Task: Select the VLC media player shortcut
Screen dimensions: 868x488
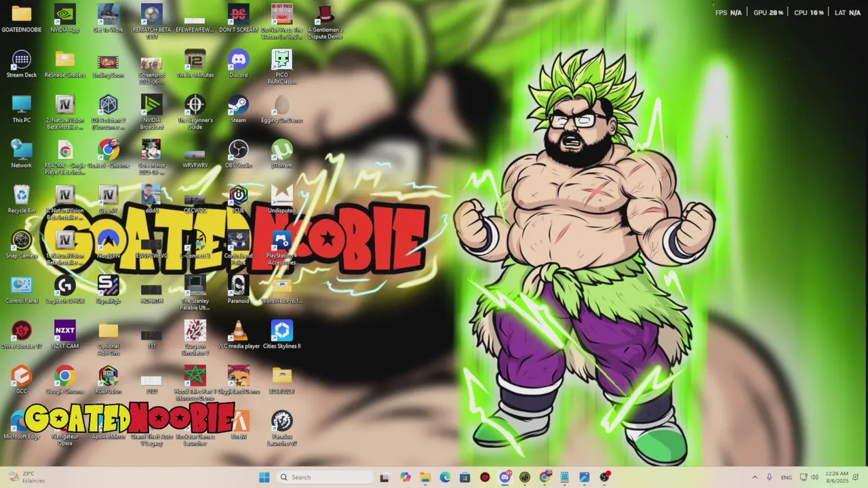Action: point(239,335)
